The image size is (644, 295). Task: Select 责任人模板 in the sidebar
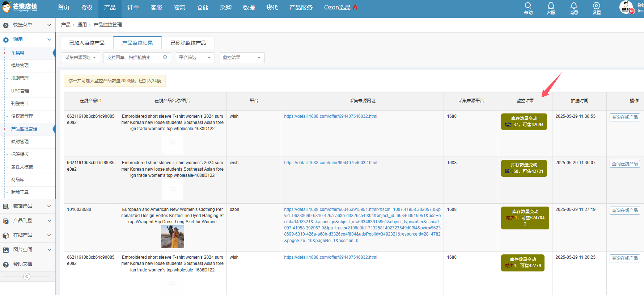pyautogui.click(x=22, y=167)
